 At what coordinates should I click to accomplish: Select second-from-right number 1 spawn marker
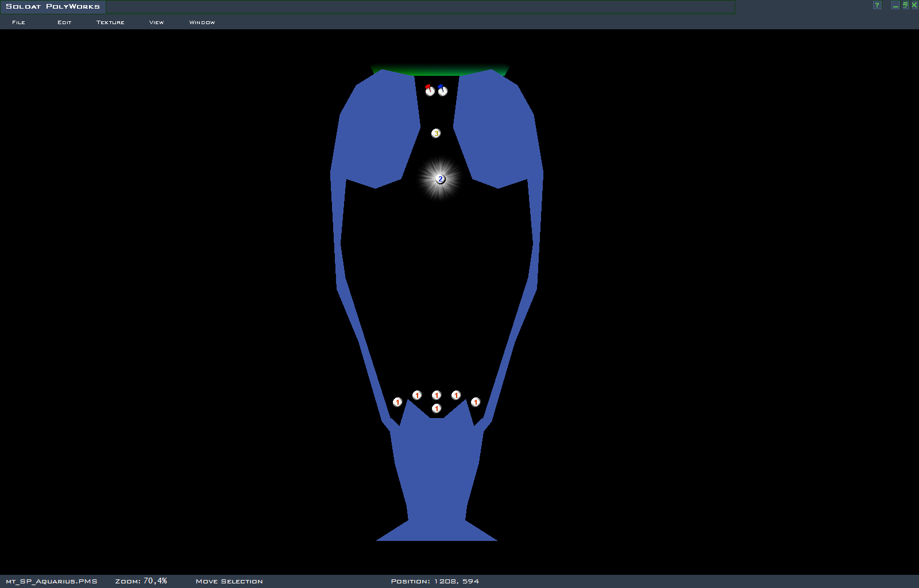[x=456, y=395]
